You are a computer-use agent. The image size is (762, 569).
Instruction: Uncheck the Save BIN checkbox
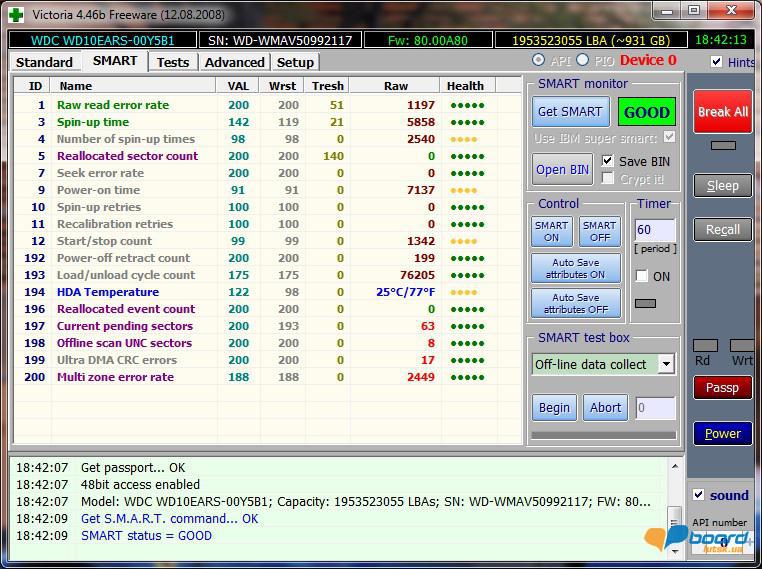(x=608, y=161)
